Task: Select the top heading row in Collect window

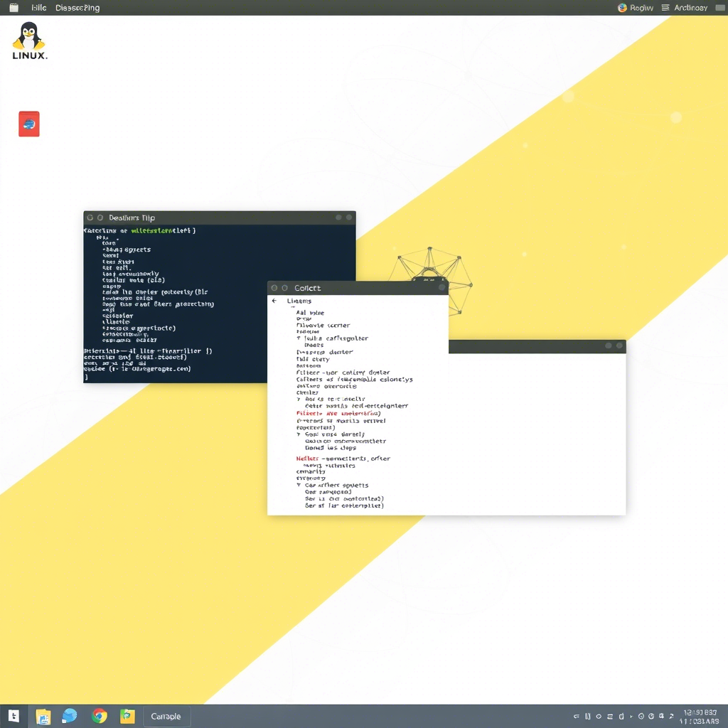Action: click(x=299, y=301)
